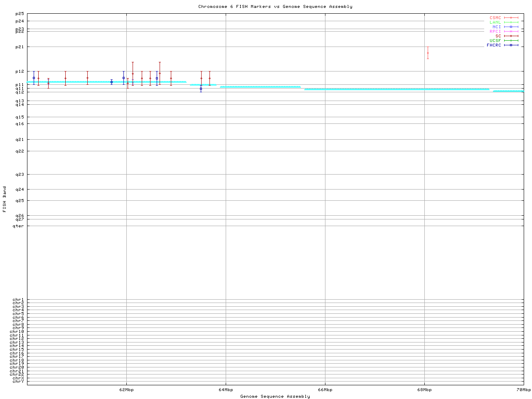Screen dimensions: 532x399
Task: Select the isolated red data point near p21
Action: (428, 53)
